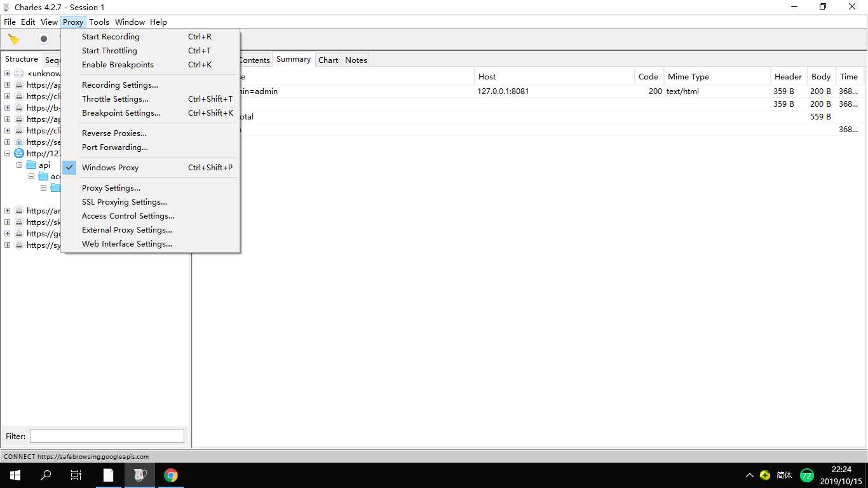The height and width of the screenshot is (488, 868).
Task: Click the folder icon beside 'ac' node
Action: pyautogui.click(x=43, y=176)
